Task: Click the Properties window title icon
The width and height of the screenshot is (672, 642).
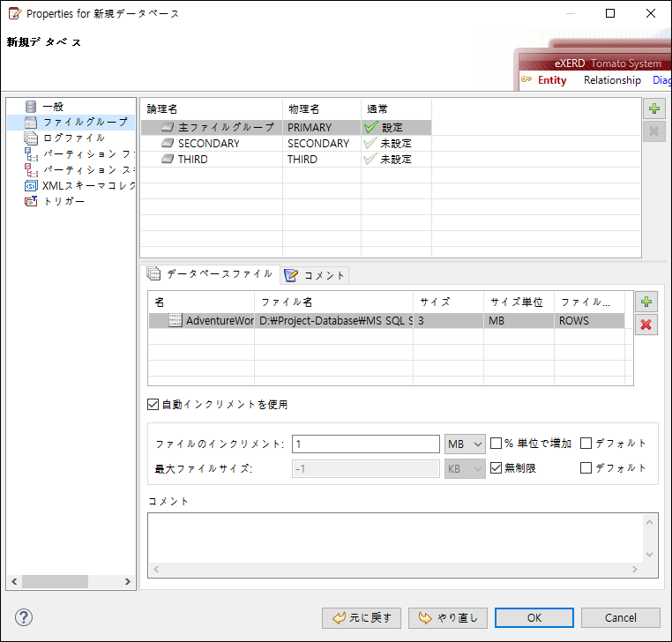Action: (x=15, y=14)
